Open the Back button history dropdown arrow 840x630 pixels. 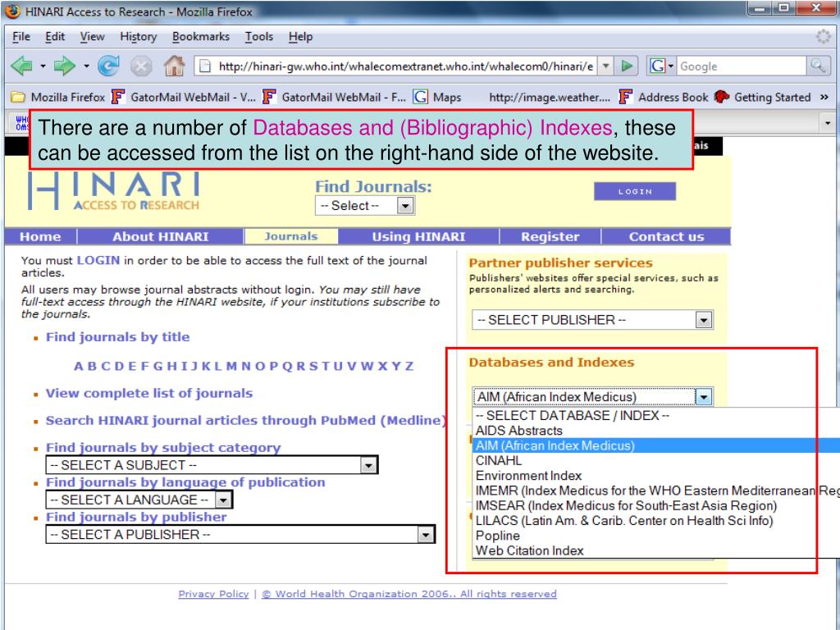tap(43, 66)
